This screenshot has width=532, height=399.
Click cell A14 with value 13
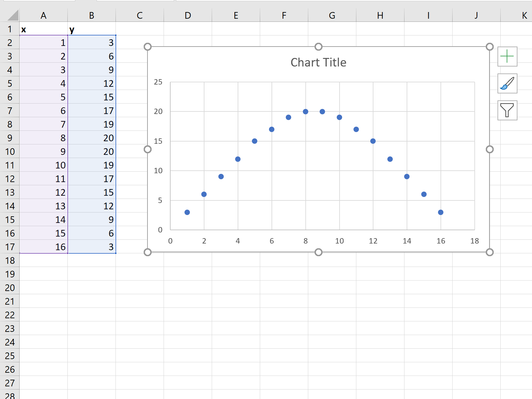(x=44, y=206)
